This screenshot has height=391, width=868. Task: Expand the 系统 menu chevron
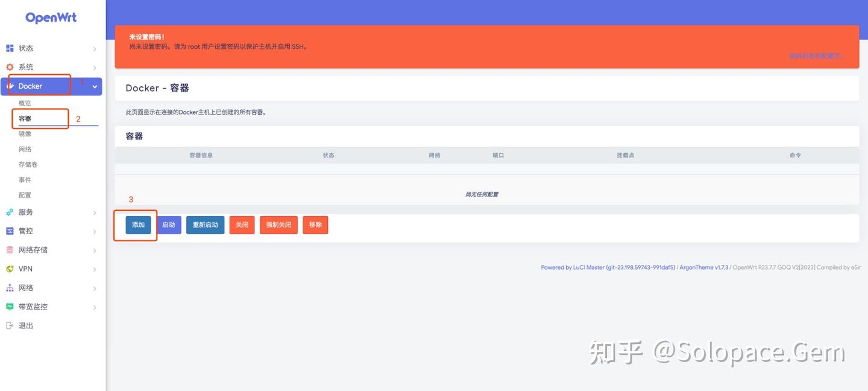pyautogui.click(x=94, y=67)
